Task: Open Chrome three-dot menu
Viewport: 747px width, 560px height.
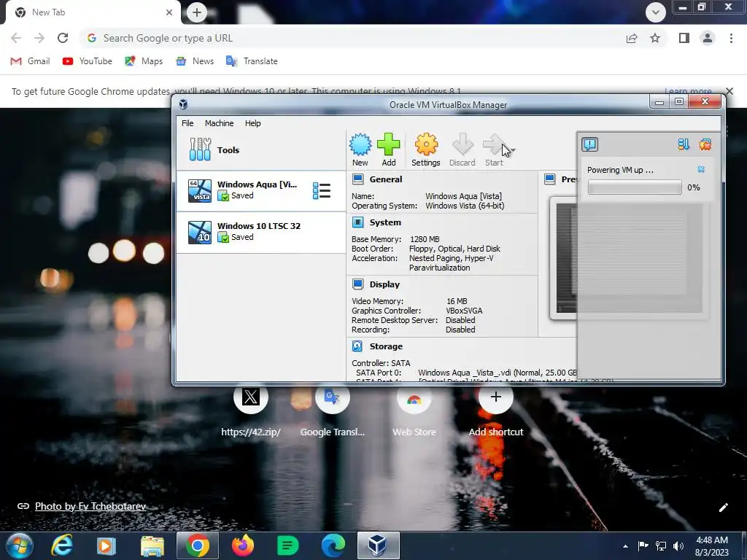Action: pos(731,38)
